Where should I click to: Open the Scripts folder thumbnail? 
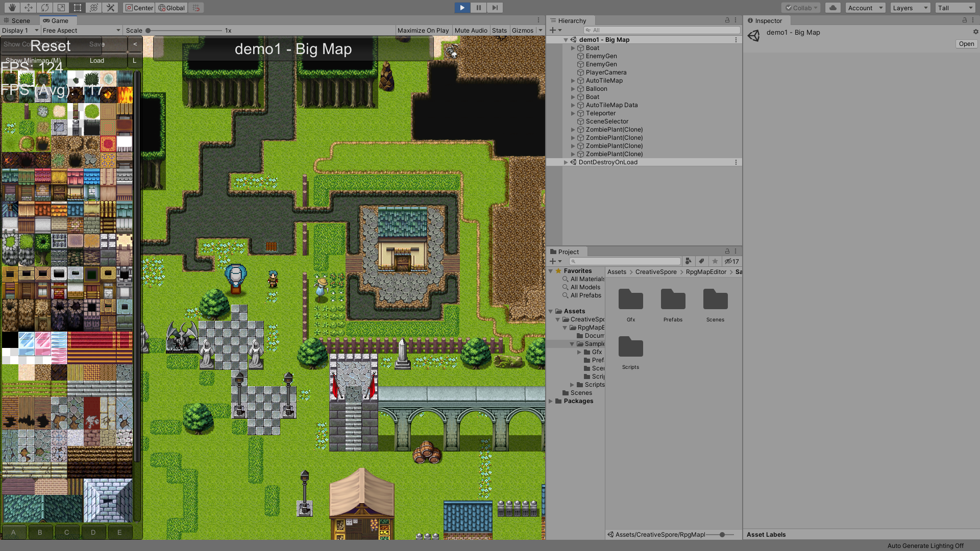click(631, 347)
